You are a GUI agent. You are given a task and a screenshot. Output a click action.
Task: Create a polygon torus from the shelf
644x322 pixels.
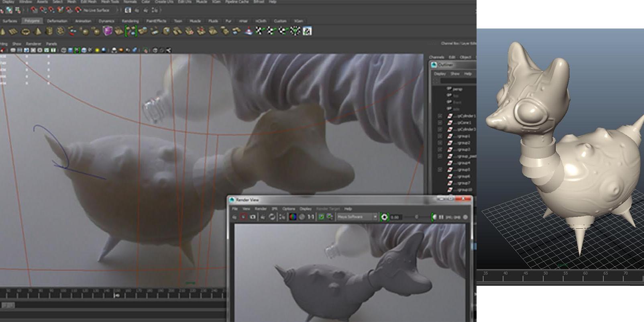click(x=26, y=31)
